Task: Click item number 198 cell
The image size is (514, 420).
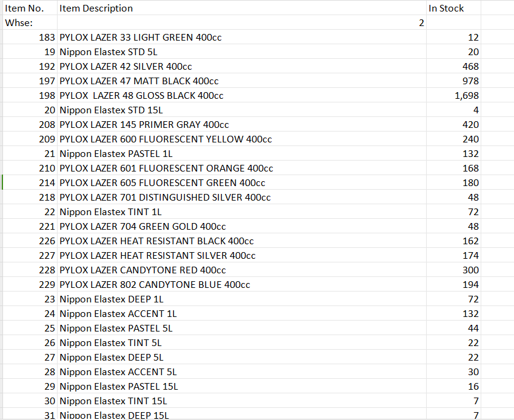Action: [x=47, y=96]
